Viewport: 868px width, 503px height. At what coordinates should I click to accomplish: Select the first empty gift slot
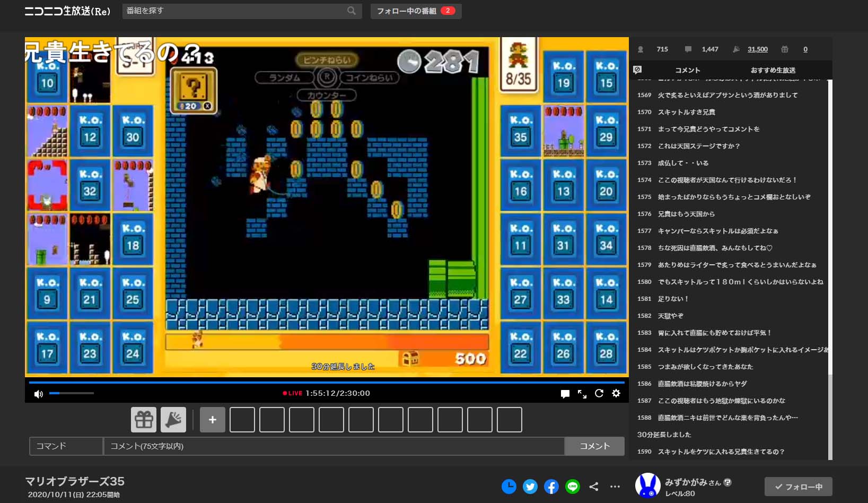point(242,420)
